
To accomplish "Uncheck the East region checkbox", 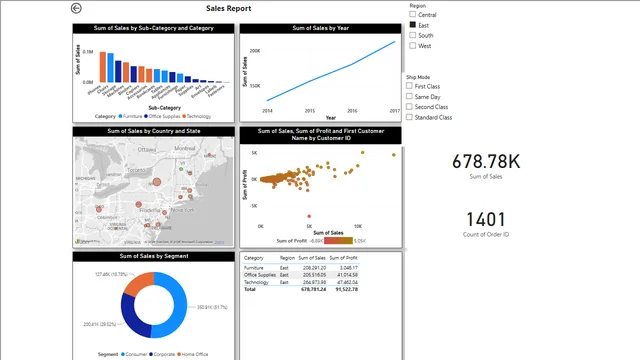I will (x=413, y=25).
